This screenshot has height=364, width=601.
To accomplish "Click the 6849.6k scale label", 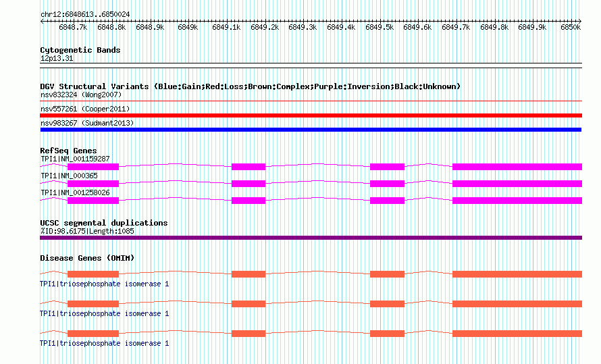I will (417, 27).
